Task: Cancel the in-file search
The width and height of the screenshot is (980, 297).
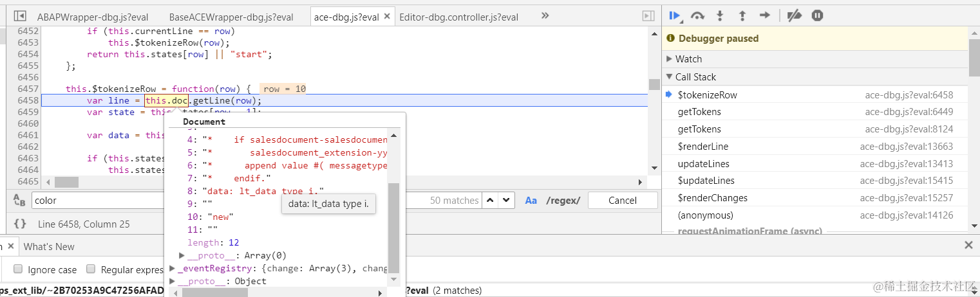Action: tap(622, 201)
